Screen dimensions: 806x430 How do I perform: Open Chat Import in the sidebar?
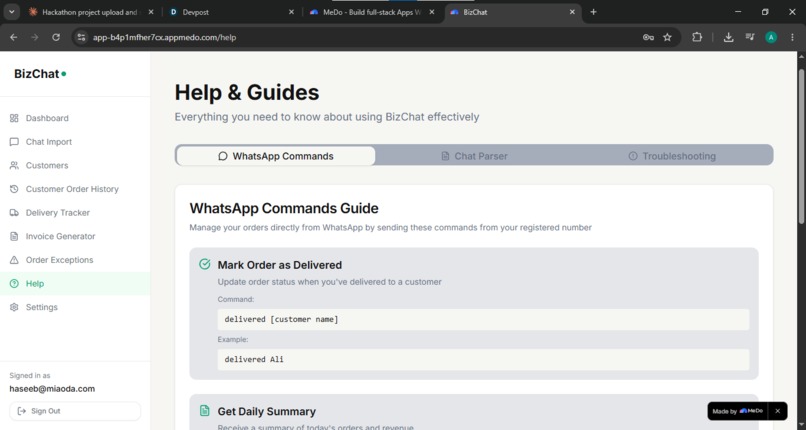click(75, 142)
